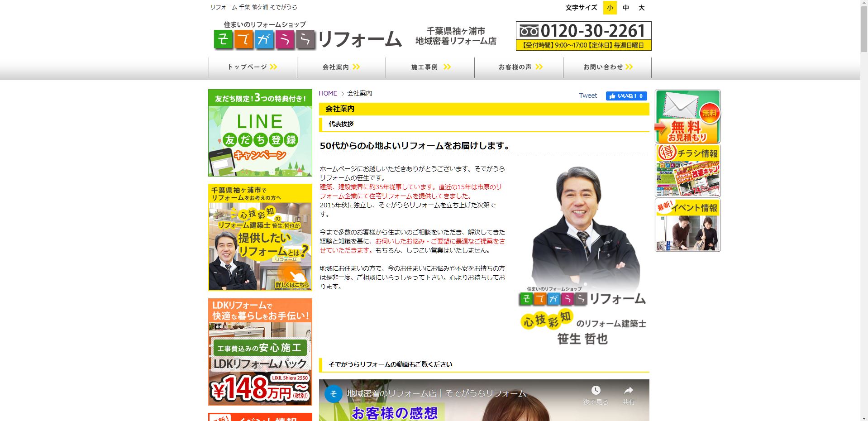Click the 0120-30-2261 phone number box

coord(583,36)
